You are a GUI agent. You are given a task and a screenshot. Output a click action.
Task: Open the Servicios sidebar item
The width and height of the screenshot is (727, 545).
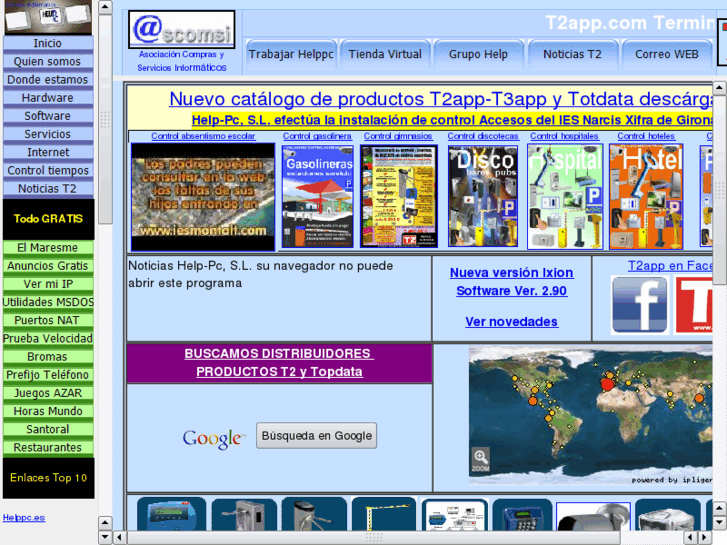tap(48, 134)
